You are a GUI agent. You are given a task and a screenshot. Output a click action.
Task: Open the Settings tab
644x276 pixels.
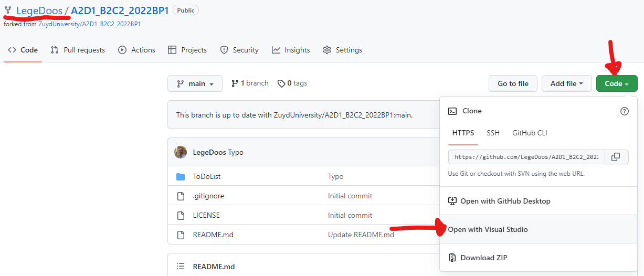pyautogui.click(x=342, y=50)
